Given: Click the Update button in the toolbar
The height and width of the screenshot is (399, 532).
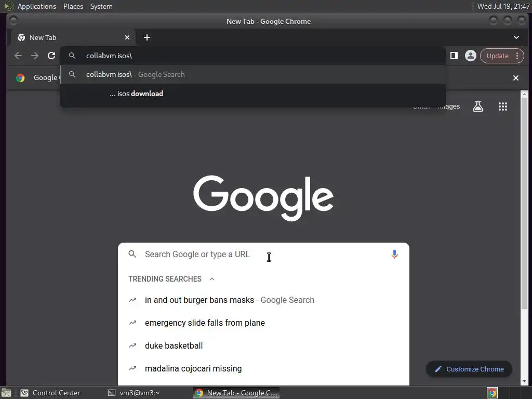Looking at the screenshot, I should click(497, 56).
